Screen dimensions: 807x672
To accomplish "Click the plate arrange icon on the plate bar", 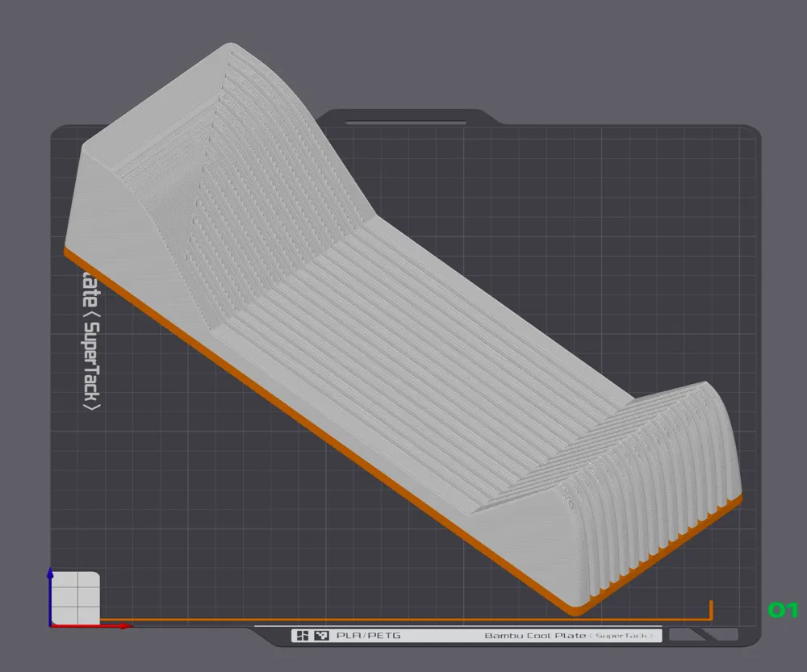I will pos(302,635).
